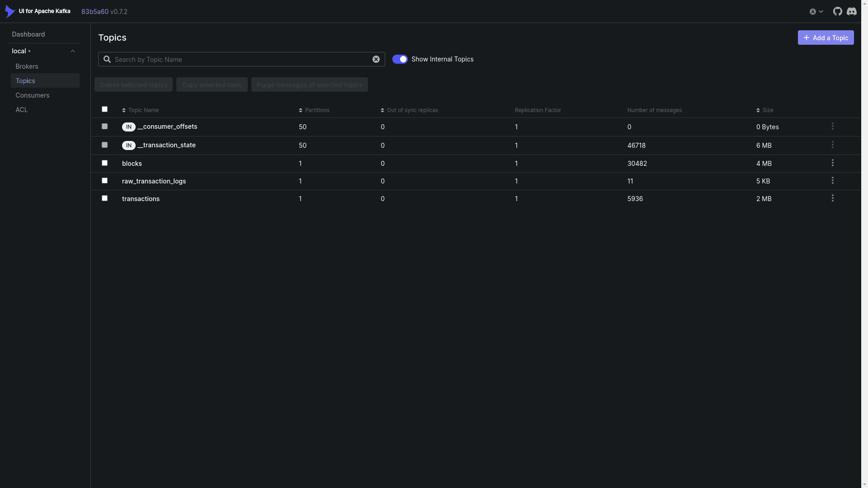Collapse the local cluster in the sidebar
The height and width of the screenshot is (488, 868).
click(x=73, y=51)
